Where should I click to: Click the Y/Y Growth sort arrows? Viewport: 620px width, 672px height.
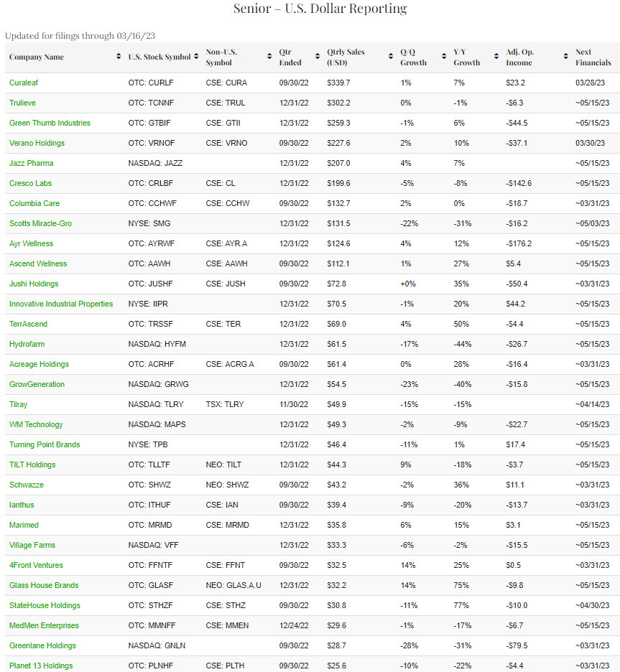tap(496, 57)
